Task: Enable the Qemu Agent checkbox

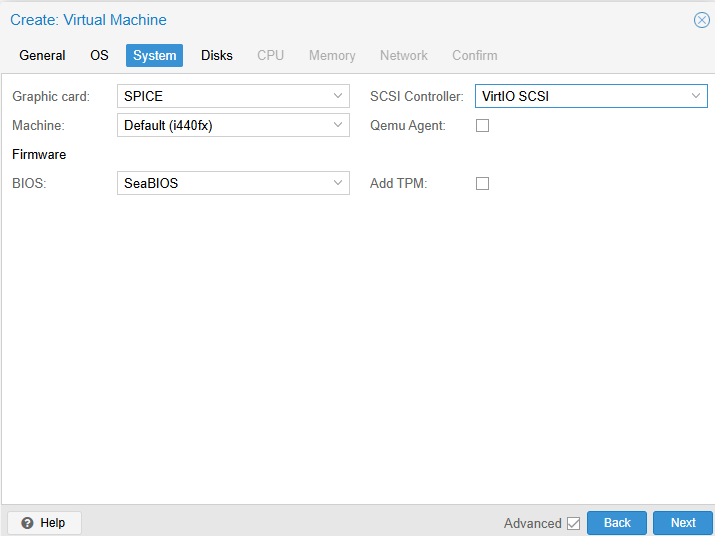Action: tap(482, 126)
